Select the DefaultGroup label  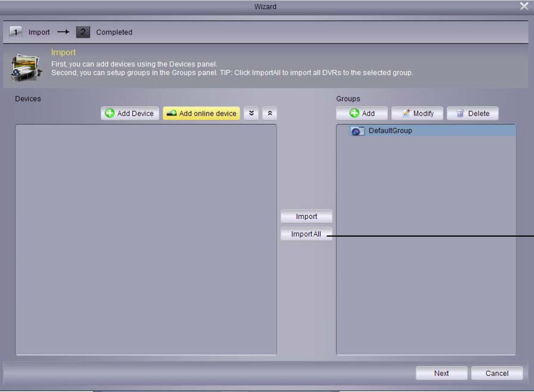point(390,131)
